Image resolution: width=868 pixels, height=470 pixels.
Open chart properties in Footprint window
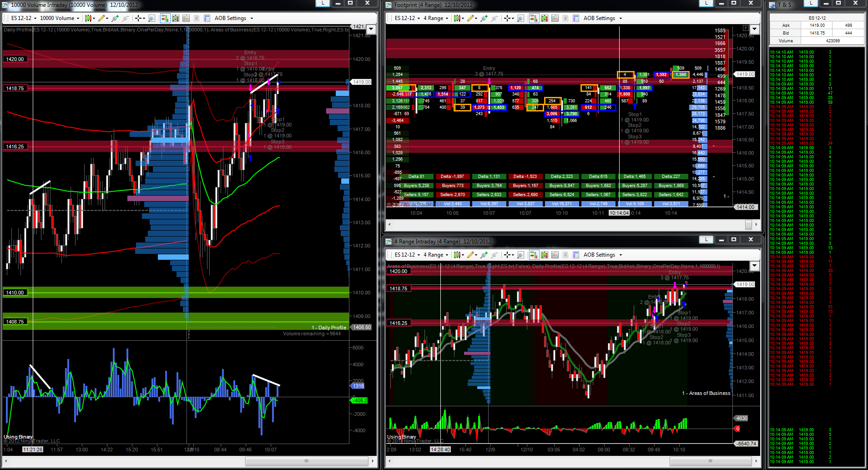pyautogui.click(x=575, y=18)
